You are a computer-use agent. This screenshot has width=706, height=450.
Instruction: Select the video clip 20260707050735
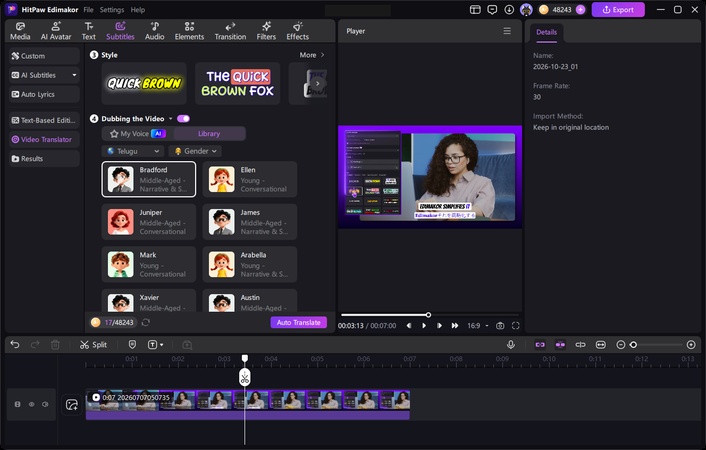(x=248, y=405)
